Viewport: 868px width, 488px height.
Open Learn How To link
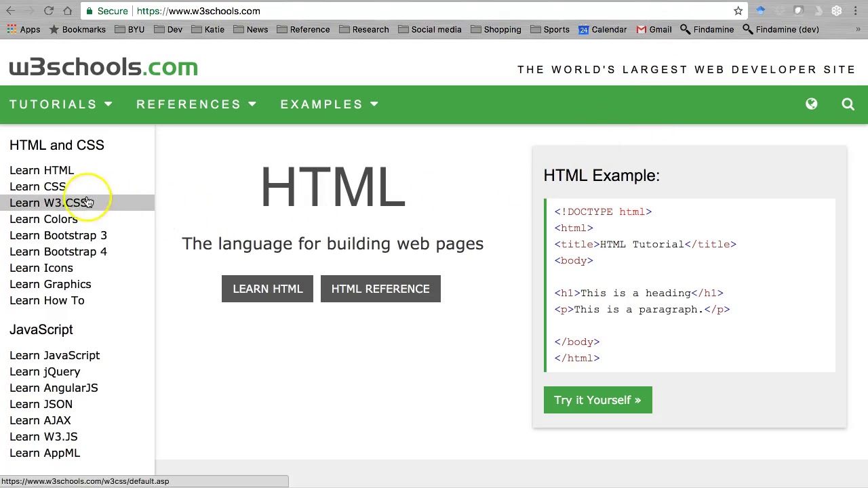[x=47, y=300]
